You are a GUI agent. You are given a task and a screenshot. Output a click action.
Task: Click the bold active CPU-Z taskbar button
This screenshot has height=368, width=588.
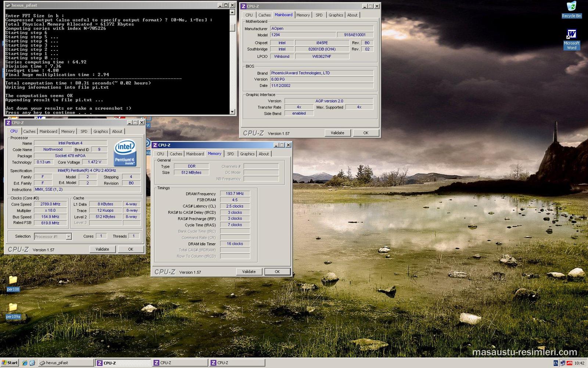tap(123, 363)
